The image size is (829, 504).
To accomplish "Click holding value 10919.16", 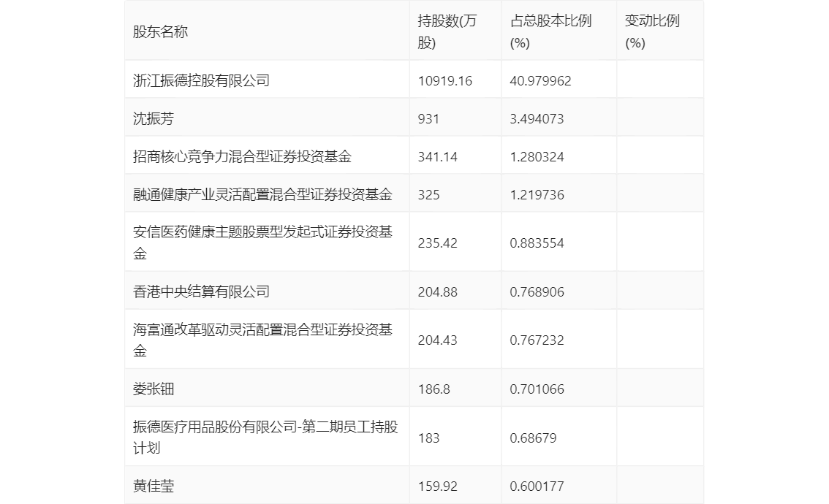I will click(444, 81).
